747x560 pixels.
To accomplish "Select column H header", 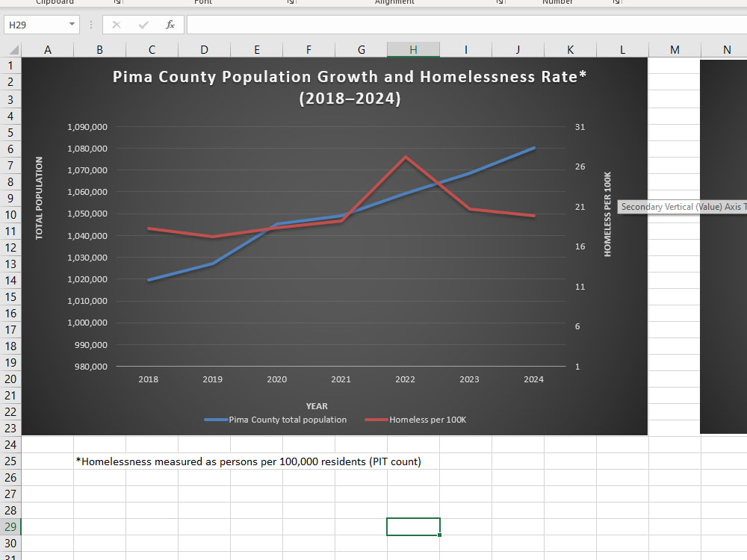I will 414,49.
